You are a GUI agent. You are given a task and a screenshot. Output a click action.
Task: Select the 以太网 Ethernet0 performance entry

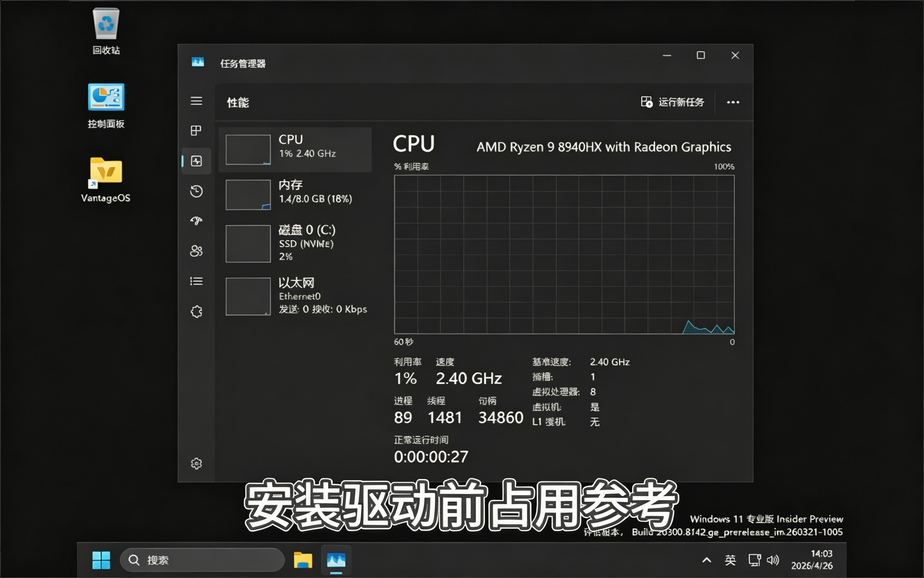tap(295, 296)
